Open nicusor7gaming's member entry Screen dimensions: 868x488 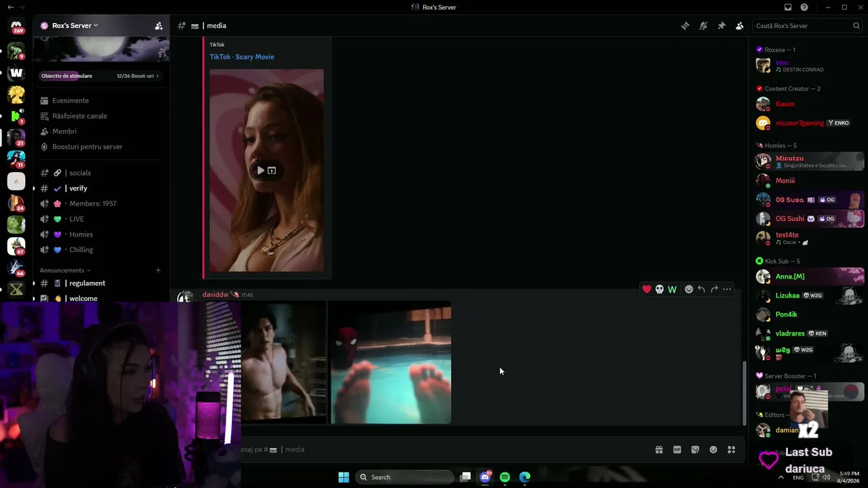810,123
